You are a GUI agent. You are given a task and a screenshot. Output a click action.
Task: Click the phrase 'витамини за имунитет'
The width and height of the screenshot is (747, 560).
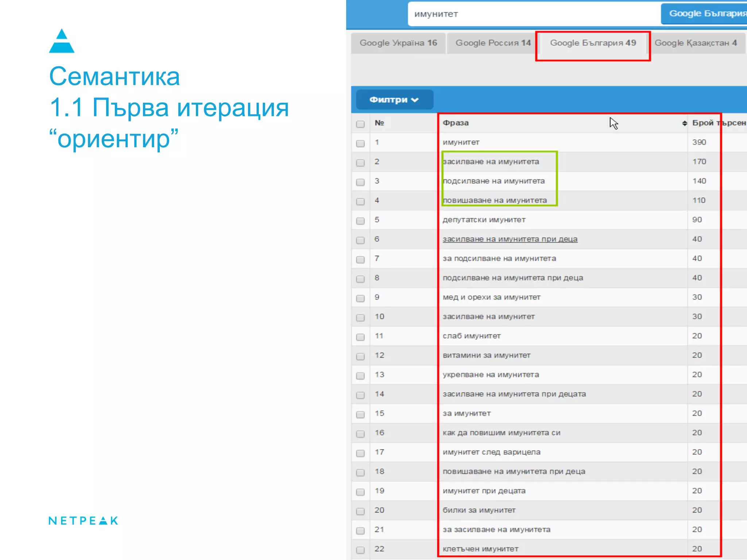click(486, 355)
